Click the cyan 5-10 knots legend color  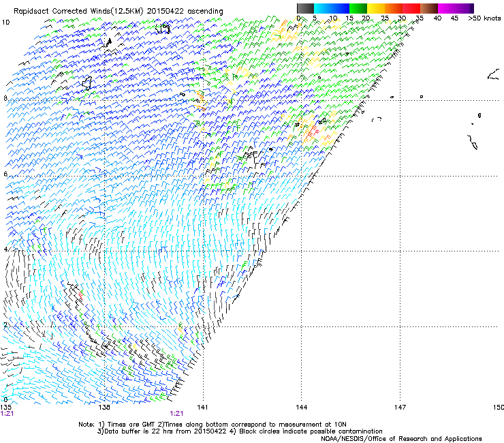pos(322,8)
